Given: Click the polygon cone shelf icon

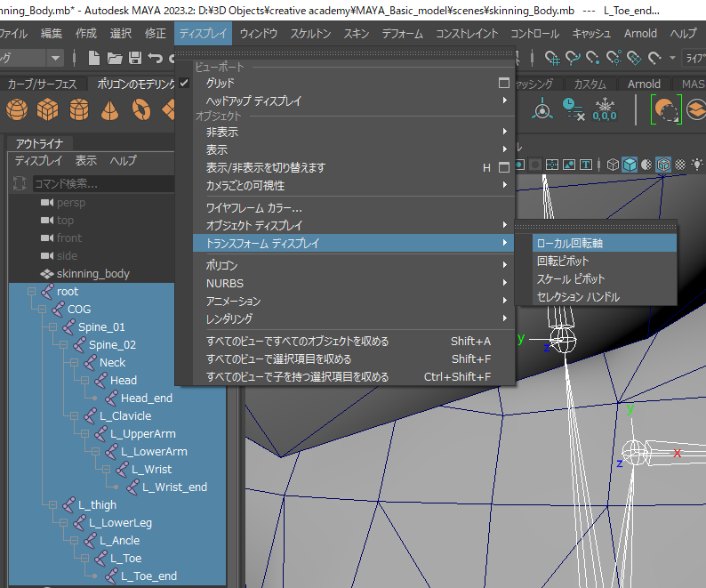Looking at the screenshot, I should [110, 109].
